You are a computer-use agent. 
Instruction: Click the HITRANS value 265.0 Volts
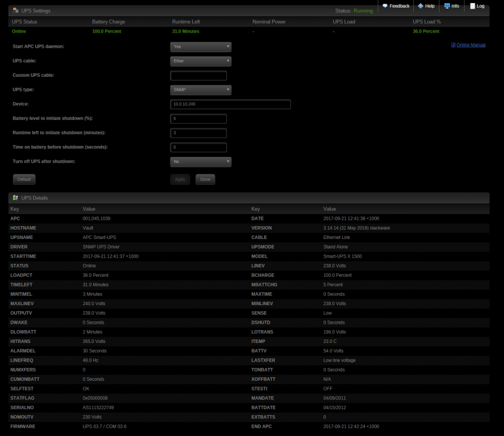pos(94,342)
